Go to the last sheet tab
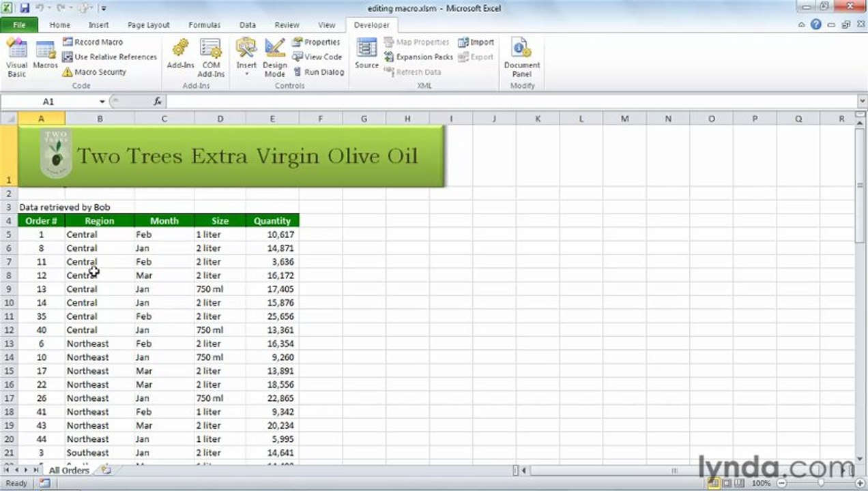Screen dimensions: 868x491 coord(36,471)
